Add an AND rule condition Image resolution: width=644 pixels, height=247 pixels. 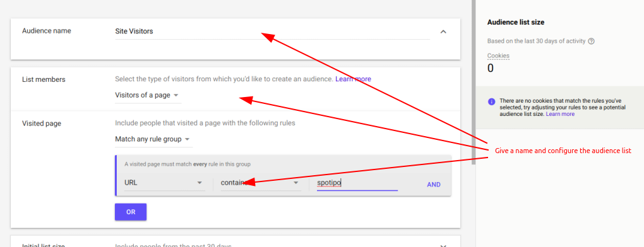(434, 185)
